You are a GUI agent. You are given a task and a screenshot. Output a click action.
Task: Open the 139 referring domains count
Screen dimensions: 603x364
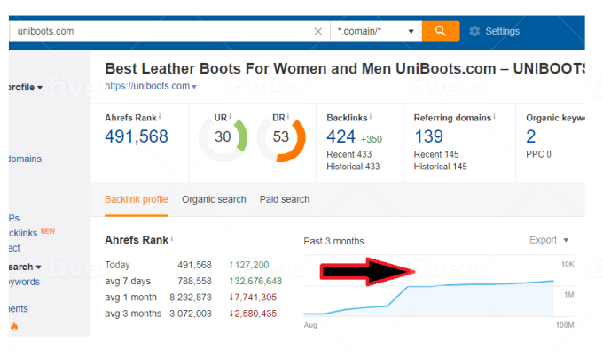click(429, 136)
